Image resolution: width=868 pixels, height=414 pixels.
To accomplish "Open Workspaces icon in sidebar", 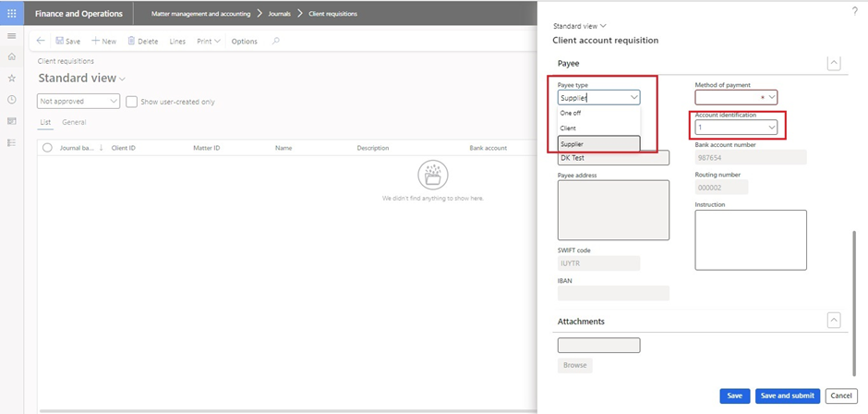I will click(12, 121).
